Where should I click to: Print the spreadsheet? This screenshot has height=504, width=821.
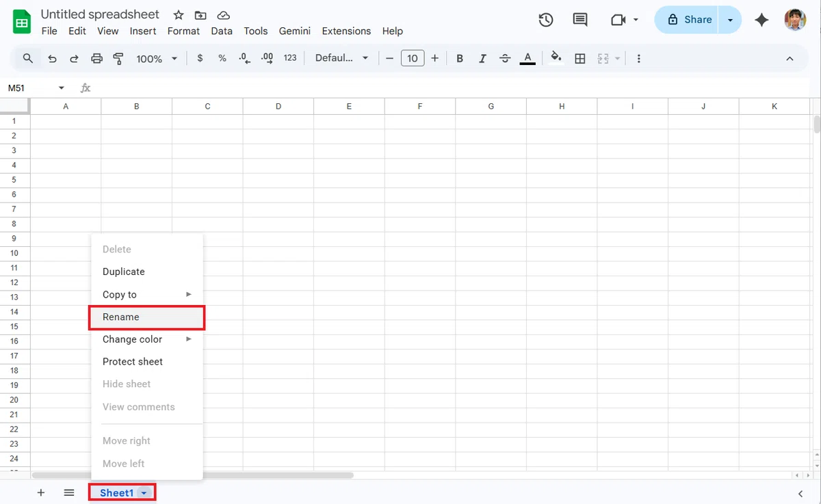point(96,59)
